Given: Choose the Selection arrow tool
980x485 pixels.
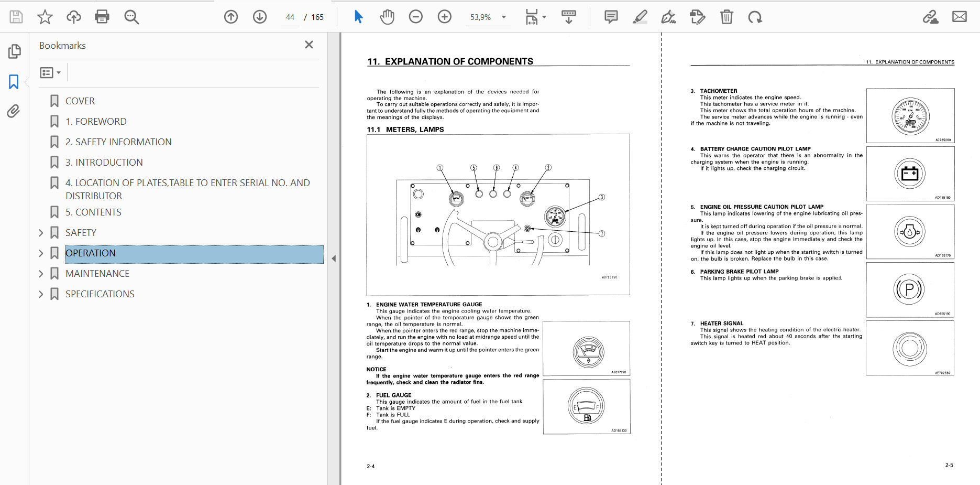Looking at the screenshot, I should pos(358,17).
